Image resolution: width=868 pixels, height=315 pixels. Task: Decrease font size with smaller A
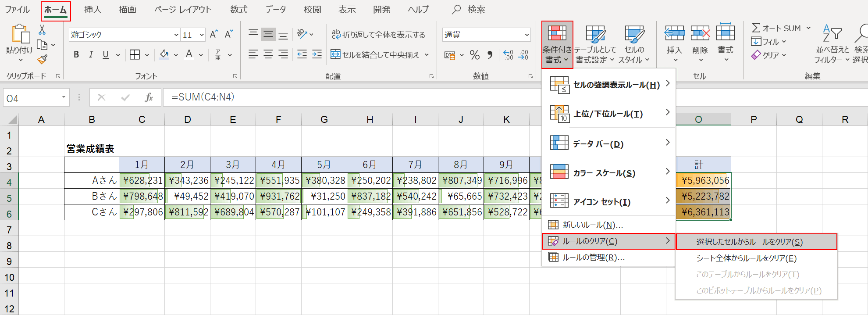228,34
